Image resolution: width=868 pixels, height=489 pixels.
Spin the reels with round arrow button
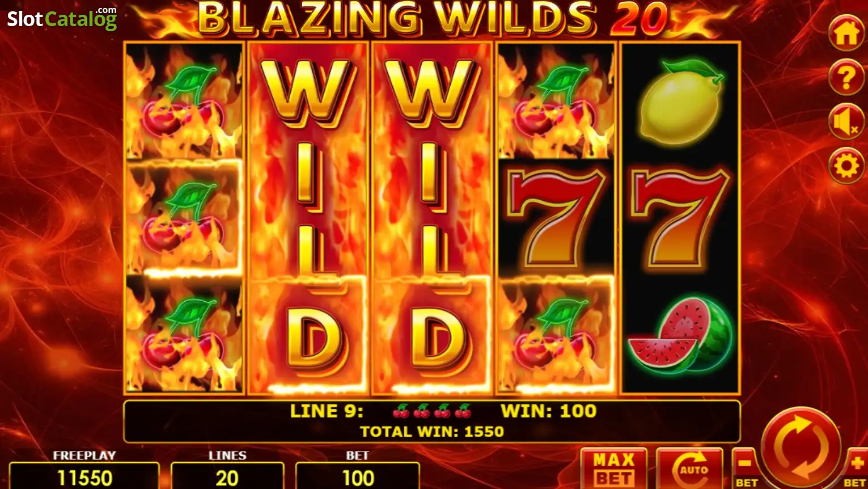[x=801, y=446]
